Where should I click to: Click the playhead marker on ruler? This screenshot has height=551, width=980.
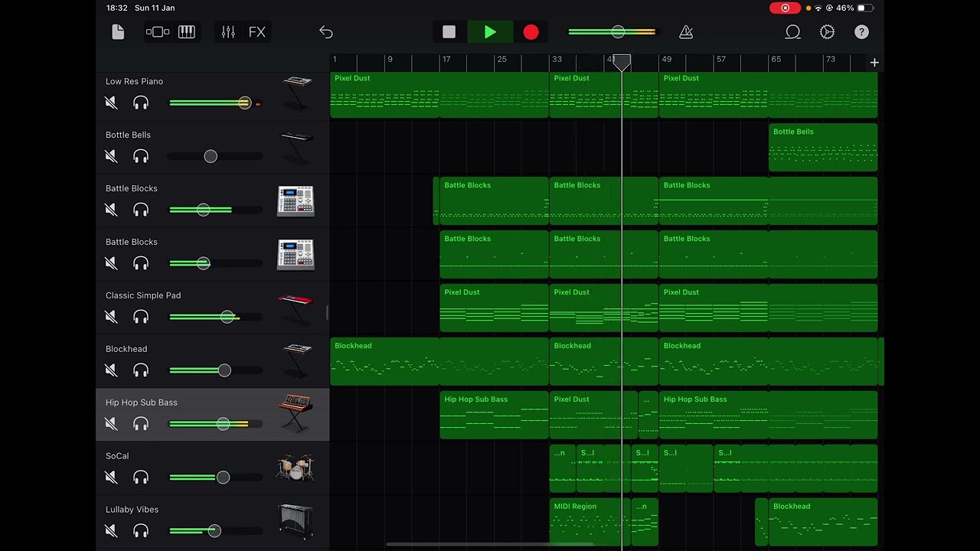click(622, 62)
